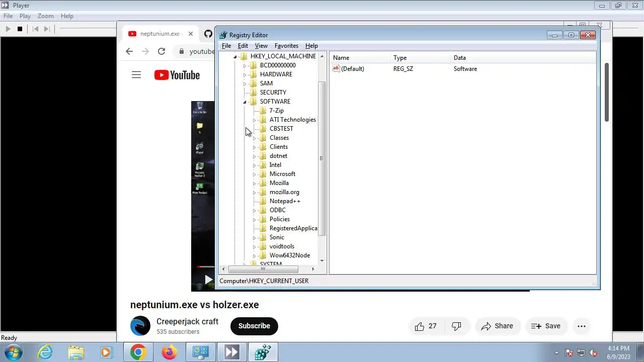Click the YouTube video play button
The height and width of the screenshot is (362, 644).
pyautogui.click(x=208, y=280)
